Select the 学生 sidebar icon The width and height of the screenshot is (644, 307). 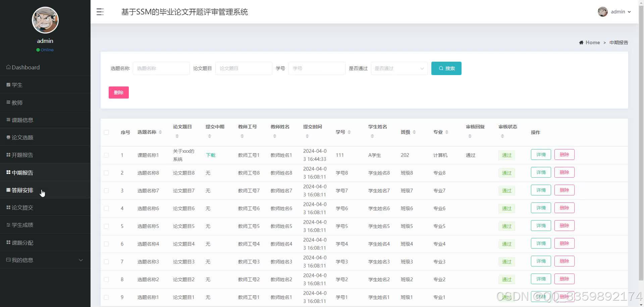click(x=8, y=84)
